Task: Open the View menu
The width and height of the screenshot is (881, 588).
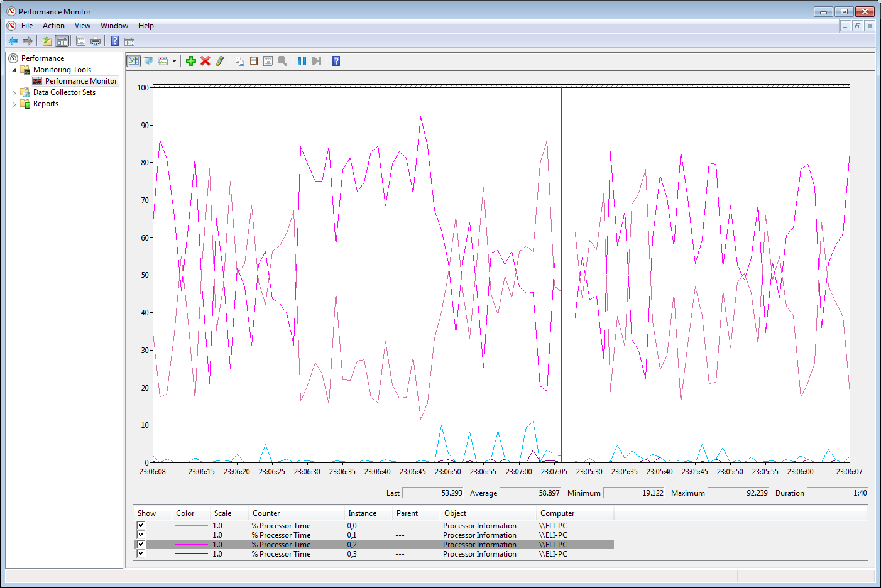Action: point(82,26)
